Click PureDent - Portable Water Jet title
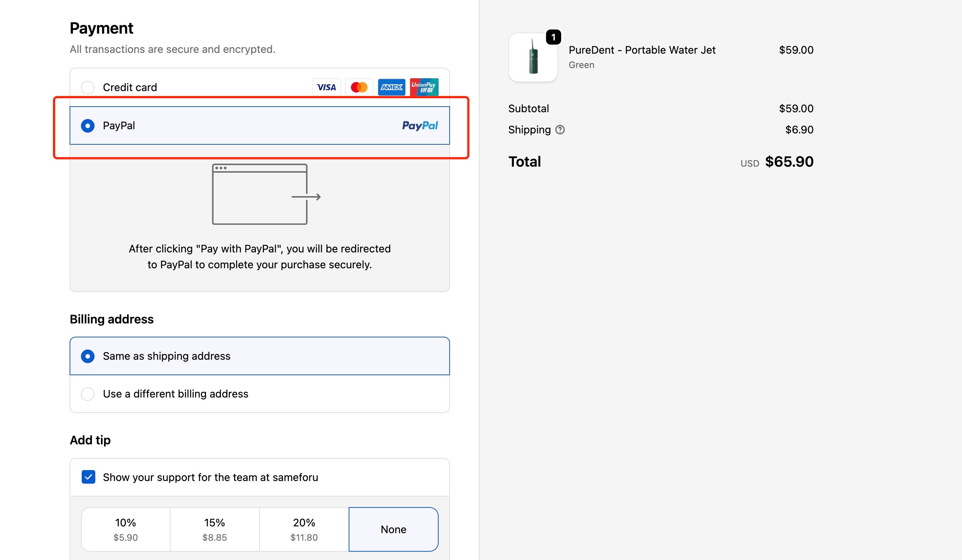The height and width of the screenshot is (560, 962). pos(642,50)
